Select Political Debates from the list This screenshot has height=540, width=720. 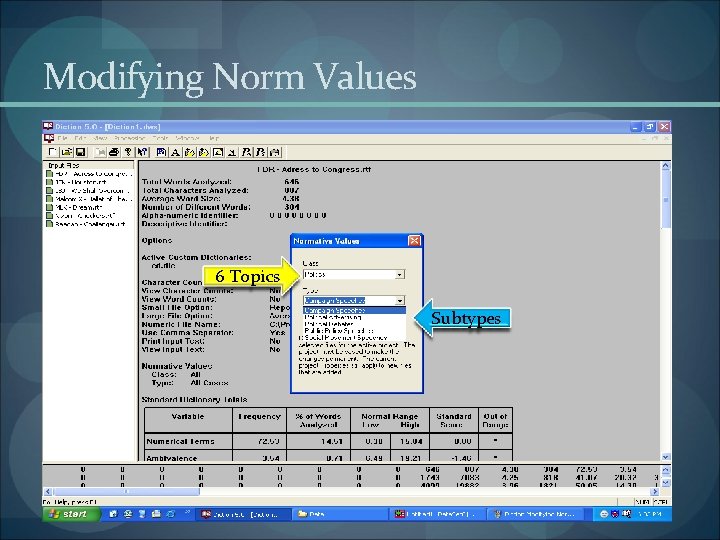click(354, 324)
